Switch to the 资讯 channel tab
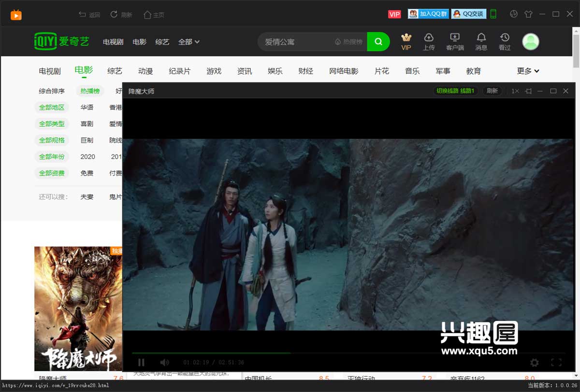Viewport: 580px width, 392px height. pyautogui.click(x=245, y=71)
